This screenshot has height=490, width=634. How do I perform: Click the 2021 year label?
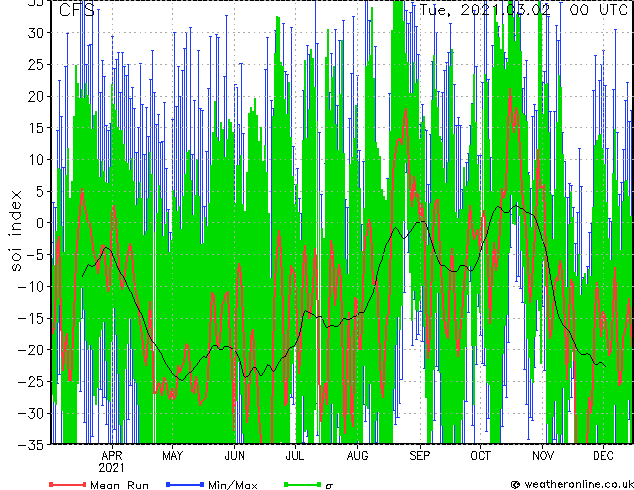tap(112, 468)
